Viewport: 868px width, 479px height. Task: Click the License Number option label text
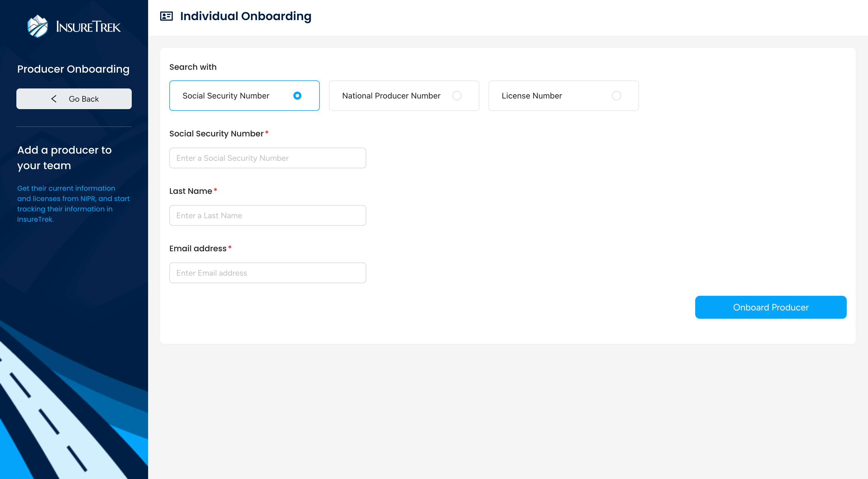tap(531, 96)
